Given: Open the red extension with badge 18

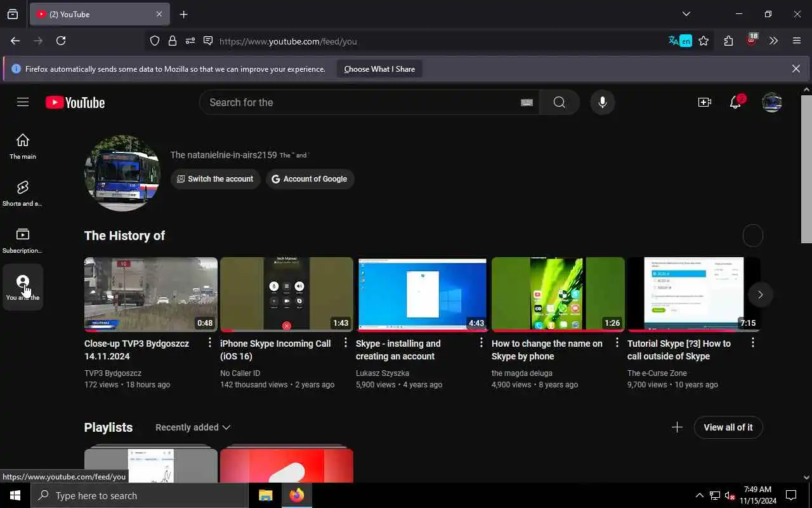Looking at the screenshot, I should click(752, 40).
